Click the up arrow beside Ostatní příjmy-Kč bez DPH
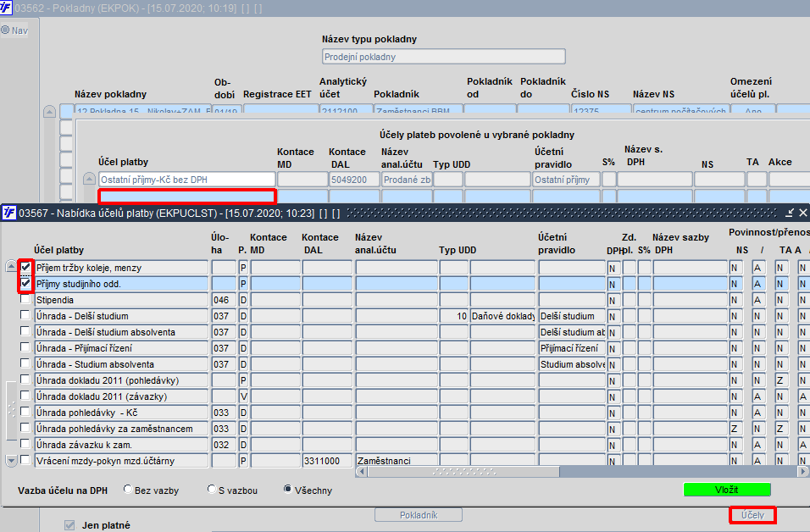 tap(89, 180)
